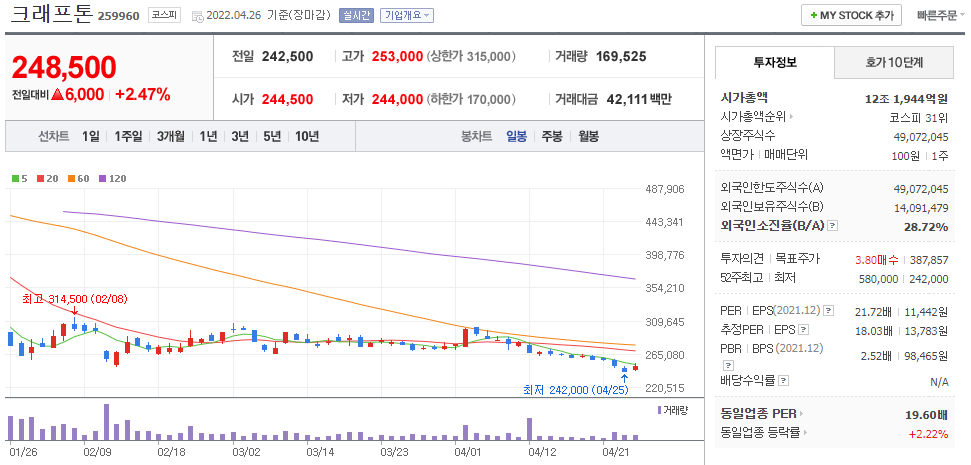The width and height of the screenshot is (971, 465).
Task: Click the 상한가 315,000 upper limit text
Action: click(x=471, y=57)
